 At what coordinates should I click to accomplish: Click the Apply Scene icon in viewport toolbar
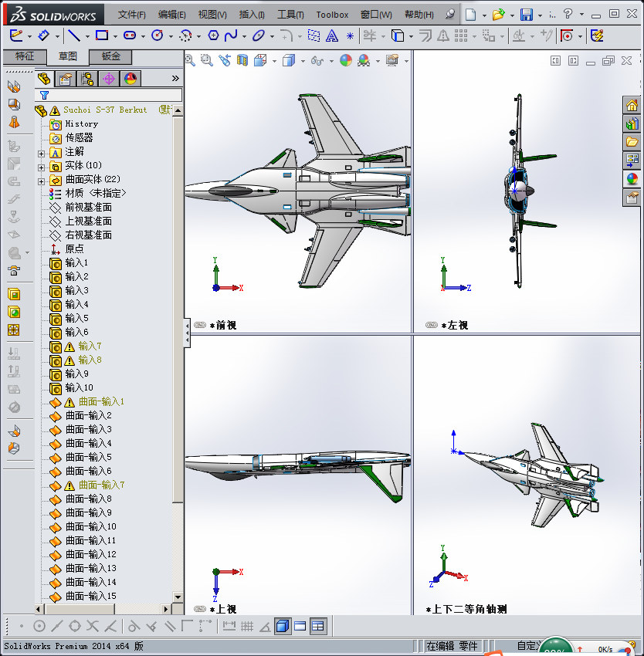(364, 61)
